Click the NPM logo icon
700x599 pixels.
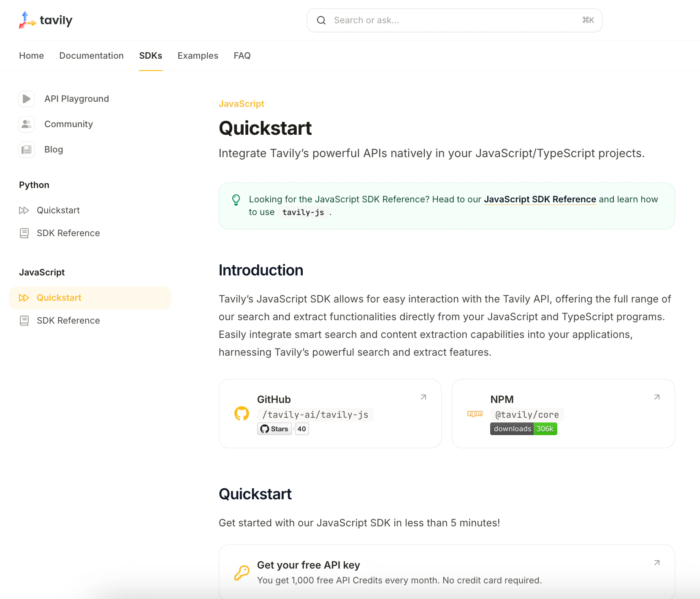[x=475, y=414]
